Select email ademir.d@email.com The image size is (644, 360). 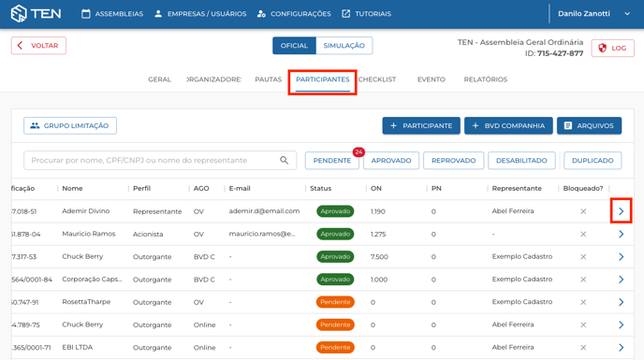[264, 211]
